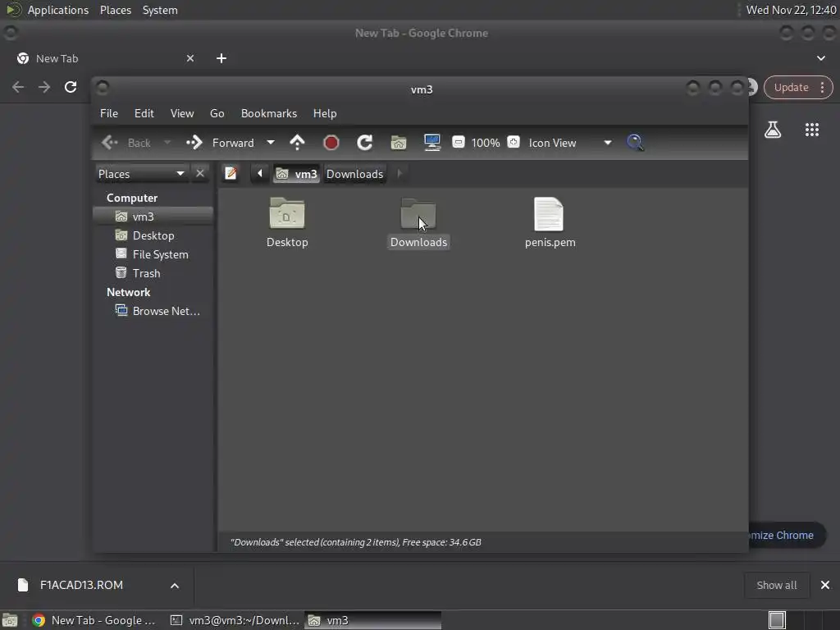Click the show desktop taskbar icon
The width and height of the screenshot is (840, 630).
[10, 620]
